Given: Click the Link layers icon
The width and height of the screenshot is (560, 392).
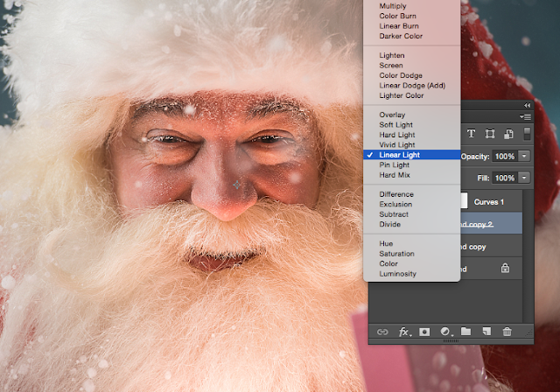Looking at the screenshot, I should 382,332.
